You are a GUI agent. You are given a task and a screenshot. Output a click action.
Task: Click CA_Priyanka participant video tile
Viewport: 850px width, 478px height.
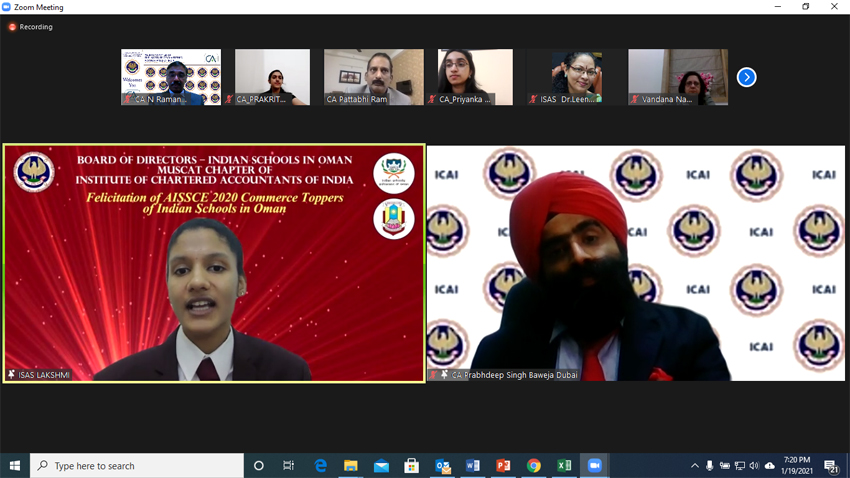(475, 77)
